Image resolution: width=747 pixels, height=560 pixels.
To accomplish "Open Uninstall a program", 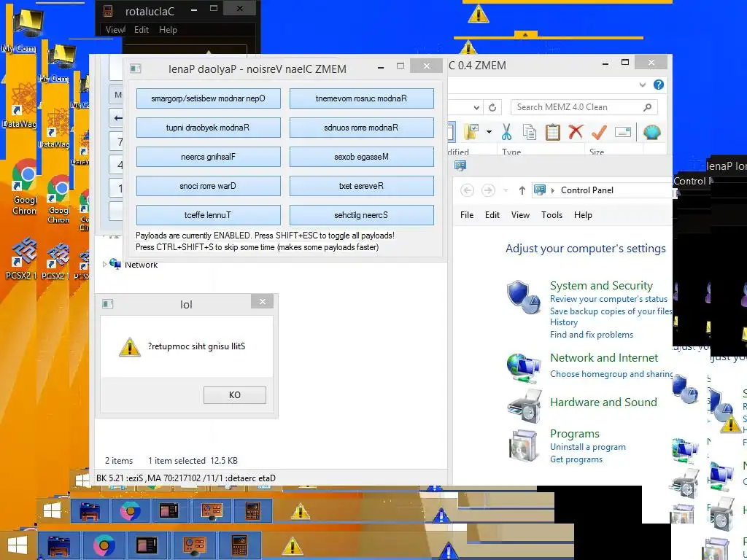I will point(588,447).
